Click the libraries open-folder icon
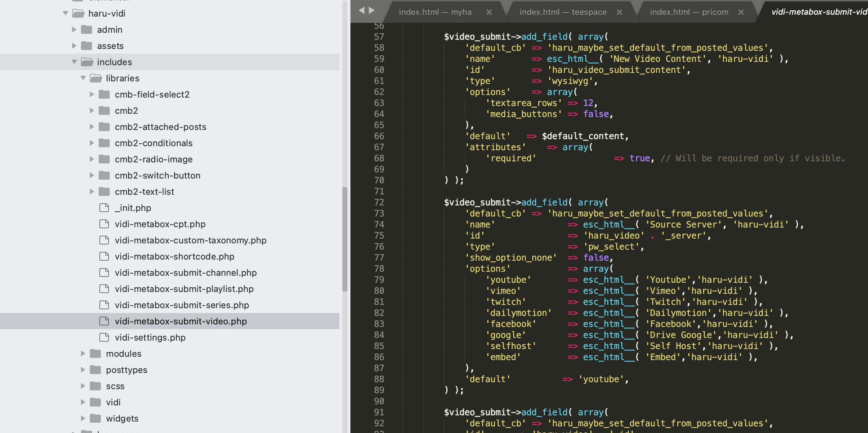 click(x=96, y=78)
